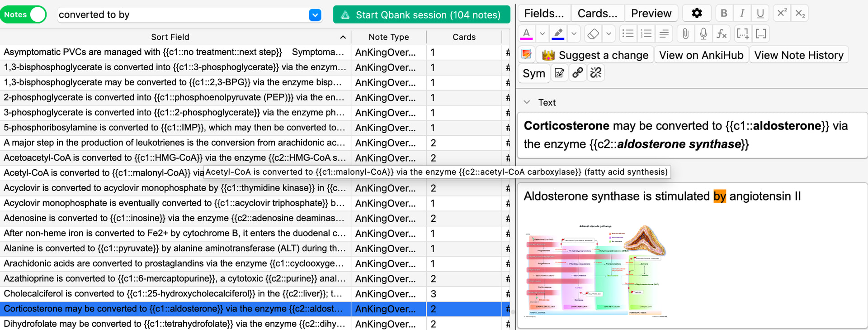868x330 pixels.
Task: Click the Note Type column header
Action: [x=388, y=37]
